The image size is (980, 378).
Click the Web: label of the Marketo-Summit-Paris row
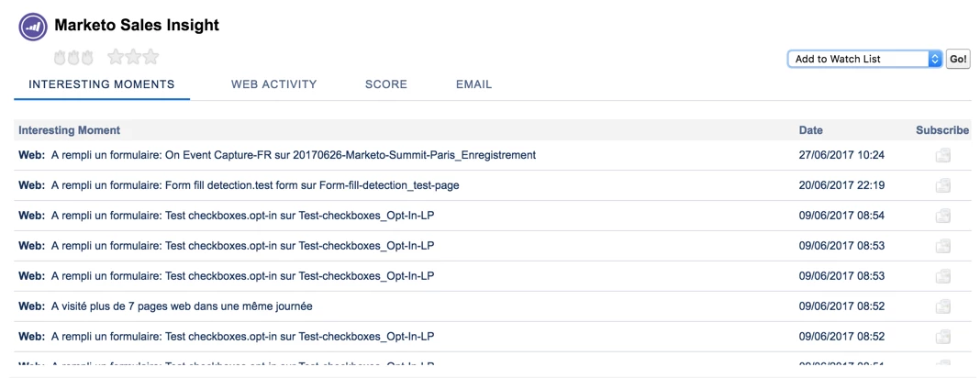point(32,155)
